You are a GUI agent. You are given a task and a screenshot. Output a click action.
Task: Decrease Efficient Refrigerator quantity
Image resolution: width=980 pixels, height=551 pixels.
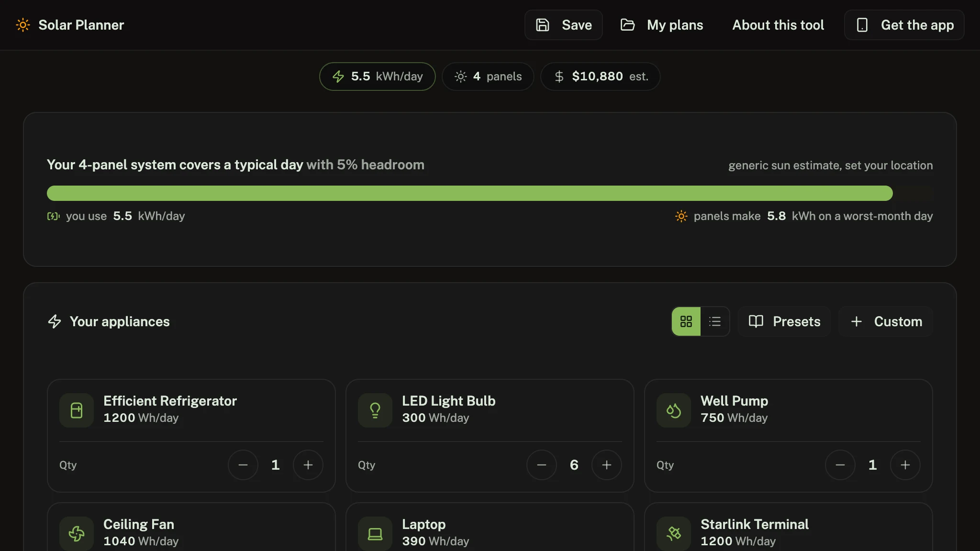[243, 465]
